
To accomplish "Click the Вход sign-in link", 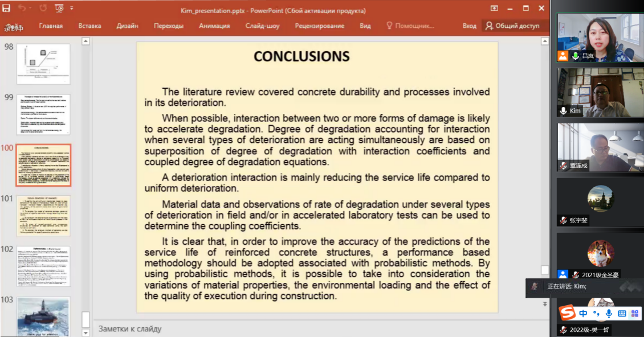I will tap(469, 26).
